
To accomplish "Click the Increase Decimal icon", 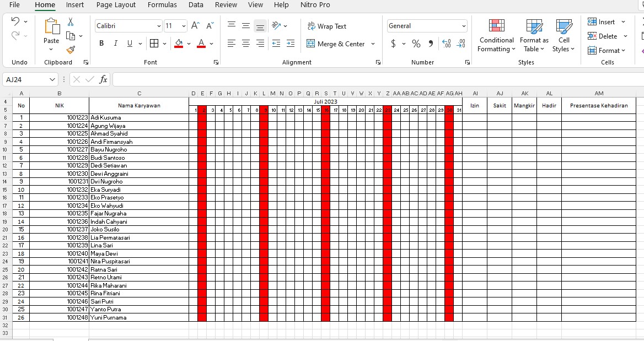I will (x=447, y=44).
